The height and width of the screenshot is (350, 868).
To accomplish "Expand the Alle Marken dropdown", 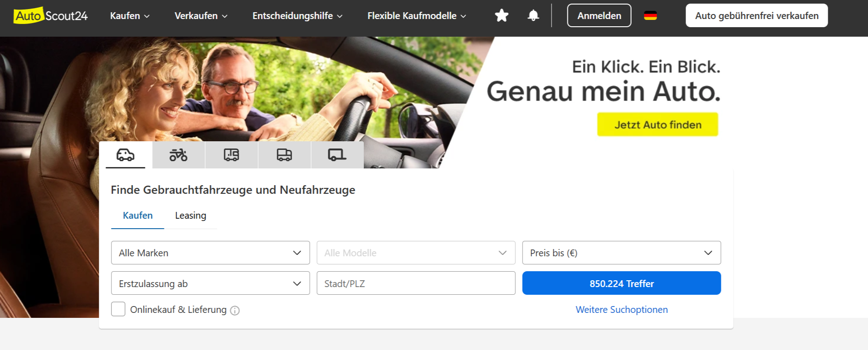I will pyautogui.click(x=211, y=253).
